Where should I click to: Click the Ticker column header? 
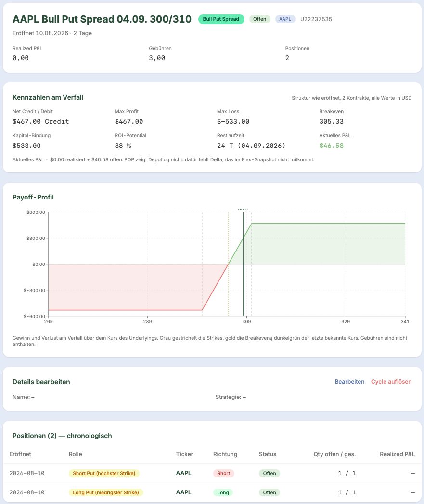pyautogui.click(x=184, y=454)
